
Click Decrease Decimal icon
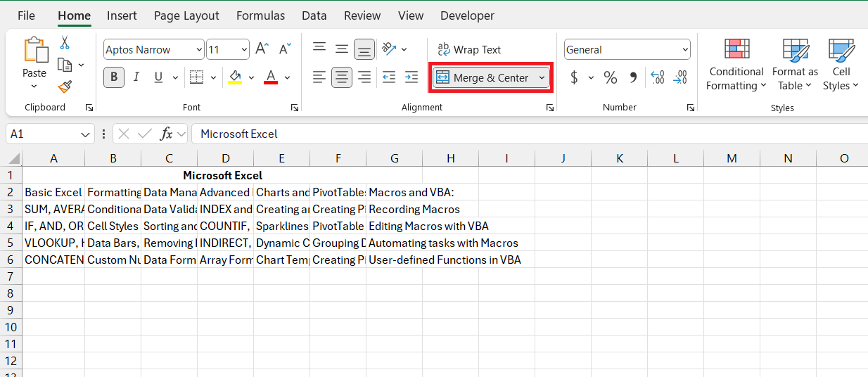tap(680, 77)
